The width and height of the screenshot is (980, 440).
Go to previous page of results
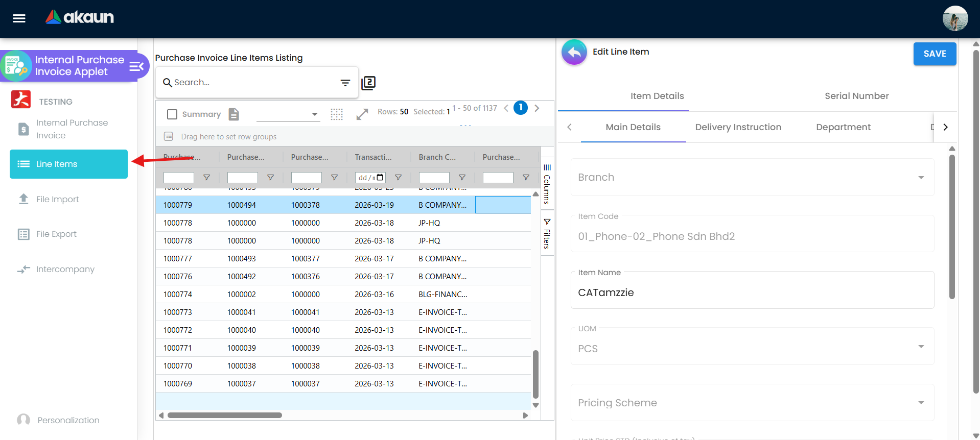coord(506,108)
